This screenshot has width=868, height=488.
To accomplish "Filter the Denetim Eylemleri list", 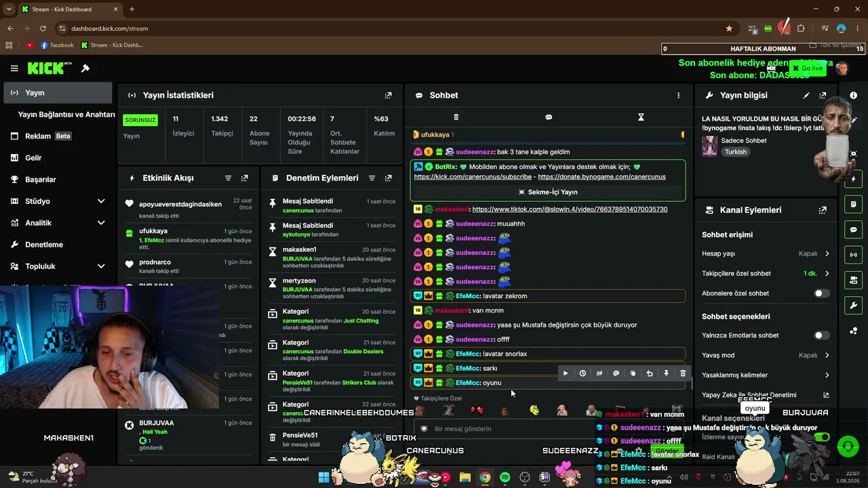I will coord(372,178).
